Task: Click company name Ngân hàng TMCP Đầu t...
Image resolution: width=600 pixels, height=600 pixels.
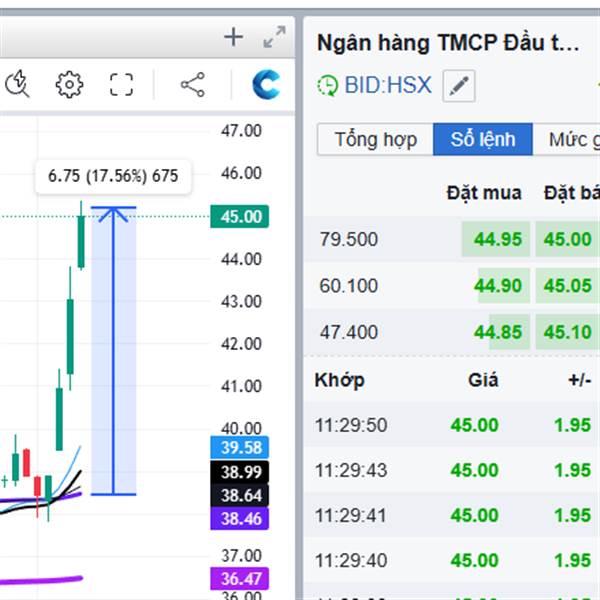Action: [448, 43]
